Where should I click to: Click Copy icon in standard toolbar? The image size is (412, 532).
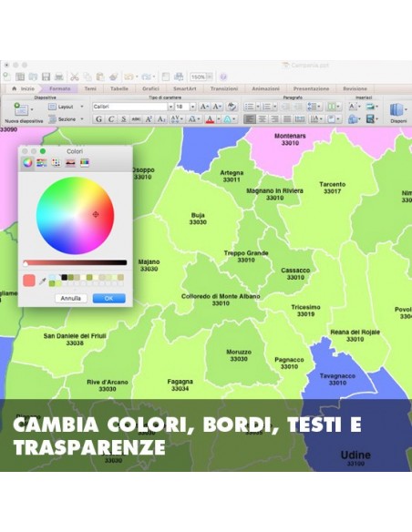(88, 77)
